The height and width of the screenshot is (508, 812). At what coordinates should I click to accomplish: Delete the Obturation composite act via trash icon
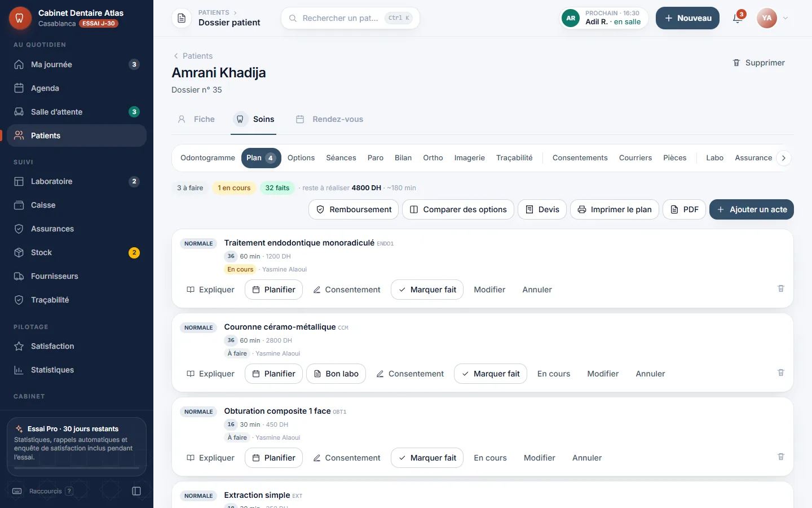(781, 457)
